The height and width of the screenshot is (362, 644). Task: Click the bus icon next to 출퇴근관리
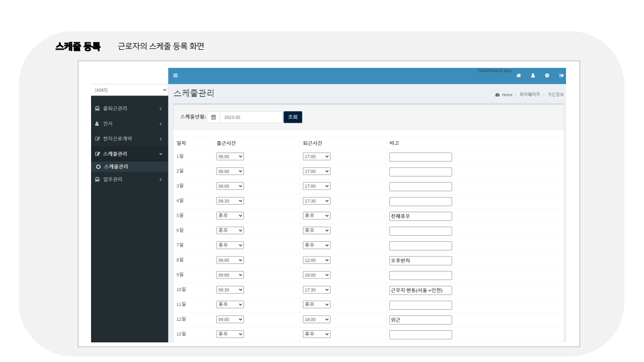(97, 108)
